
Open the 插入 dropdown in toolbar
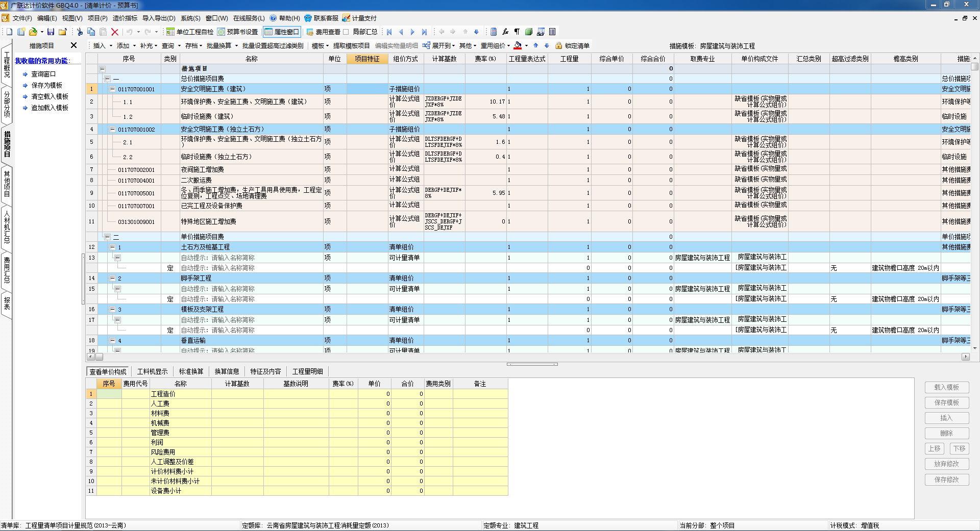102,45
